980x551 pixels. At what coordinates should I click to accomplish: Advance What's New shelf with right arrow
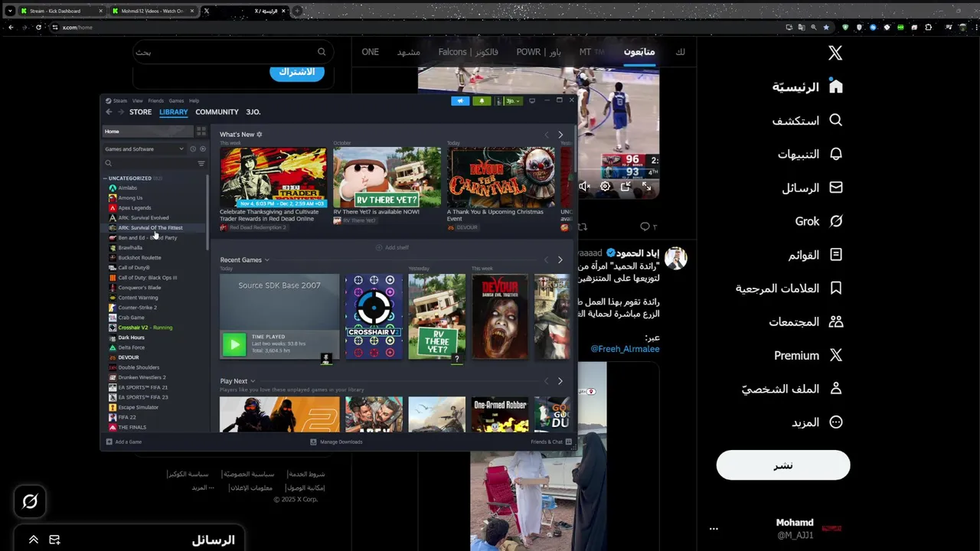tap(560, 135)
